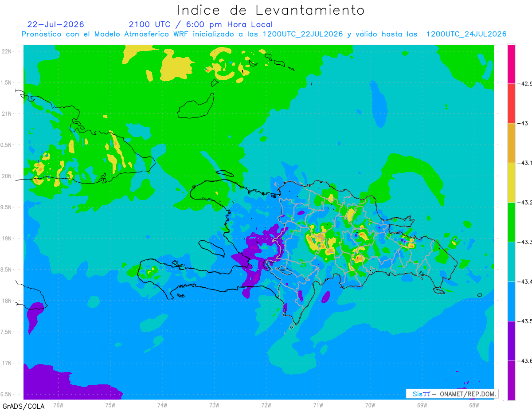Click the purple legend swatch below -43.5

click(x=511, y=341)
